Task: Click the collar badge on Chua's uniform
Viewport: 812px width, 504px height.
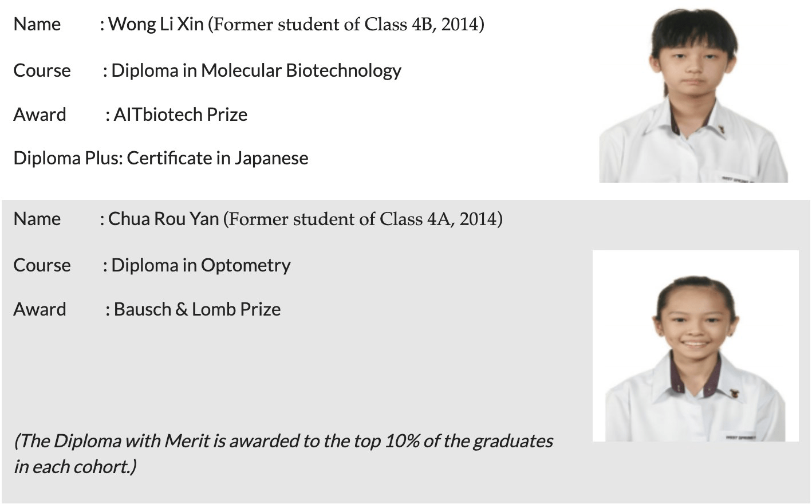Action: [x=735, y=394]
